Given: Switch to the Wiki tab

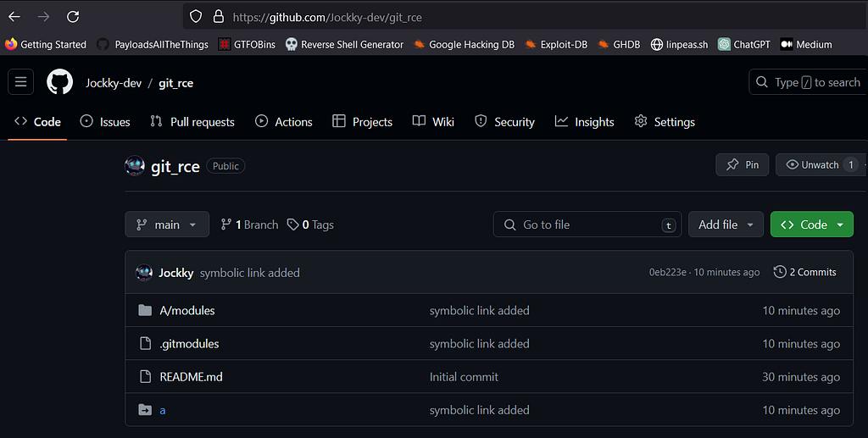Looking at the screenshot, I should pyautogui.click(x=433, y=122).
